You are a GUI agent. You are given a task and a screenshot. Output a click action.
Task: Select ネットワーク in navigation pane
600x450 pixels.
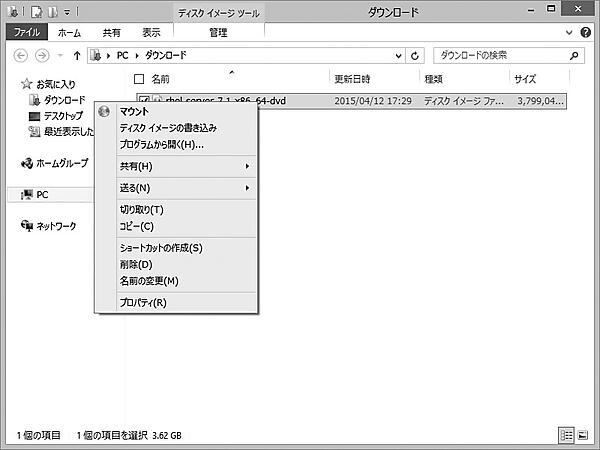coord(56,226)
